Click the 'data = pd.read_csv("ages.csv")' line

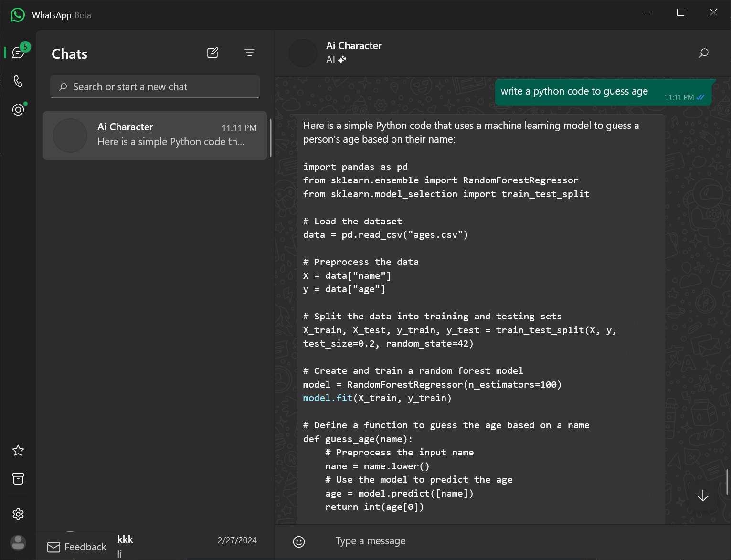tap(385, 235)
